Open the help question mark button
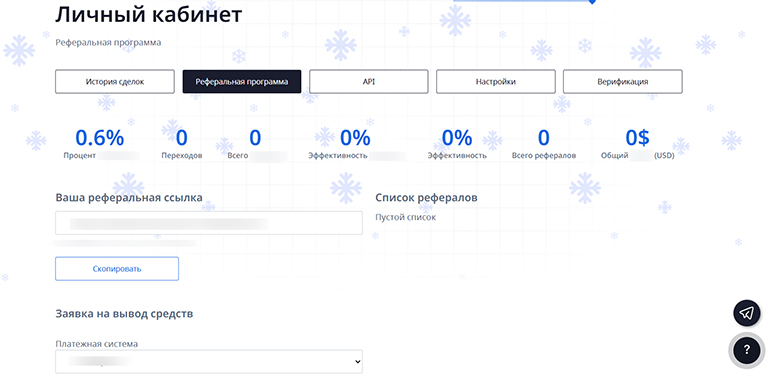The height and width of the screenshot is (379, 775). point(746,350)
